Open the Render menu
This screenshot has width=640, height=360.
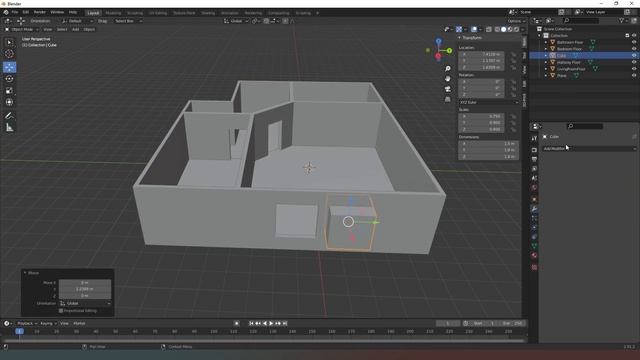[x=40, y=12]
